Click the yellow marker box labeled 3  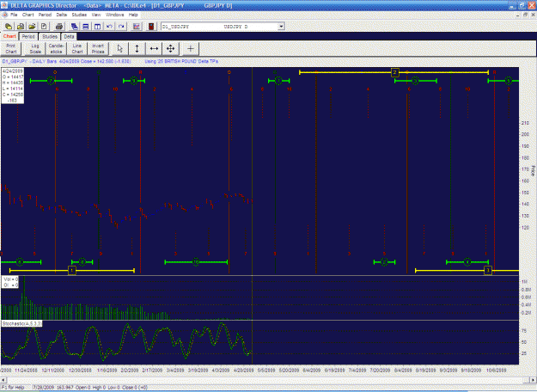(488, 271)
